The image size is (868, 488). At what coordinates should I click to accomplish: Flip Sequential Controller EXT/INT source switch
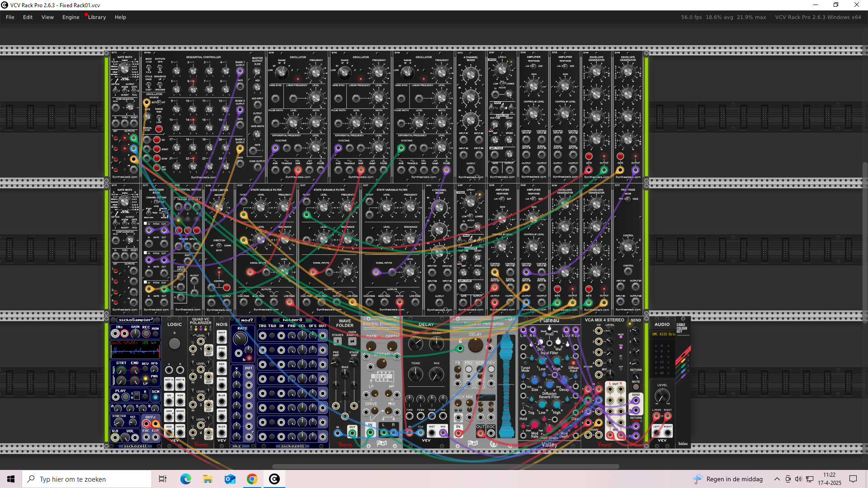pyautogui.click(x=159, y=102)
